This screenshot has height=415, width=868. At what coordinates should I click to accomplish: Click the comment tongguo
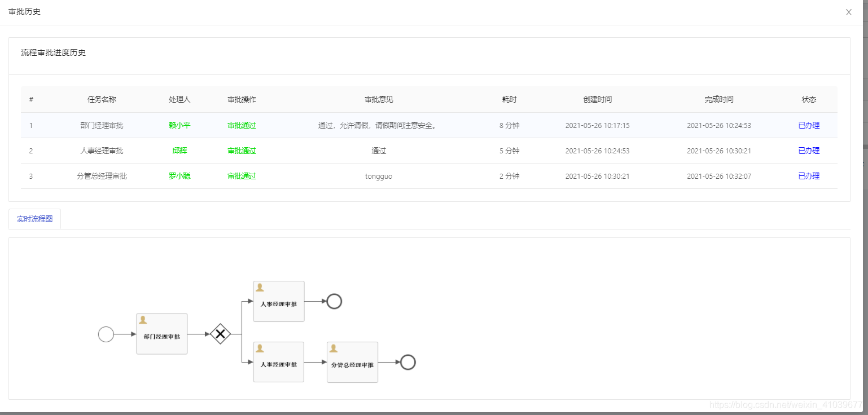[x=379, y=176]
